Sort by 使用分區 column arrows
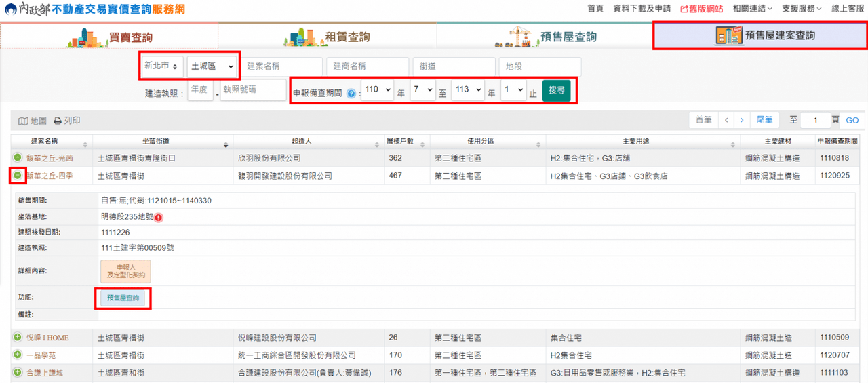The image size is (868, 383). 539,144
